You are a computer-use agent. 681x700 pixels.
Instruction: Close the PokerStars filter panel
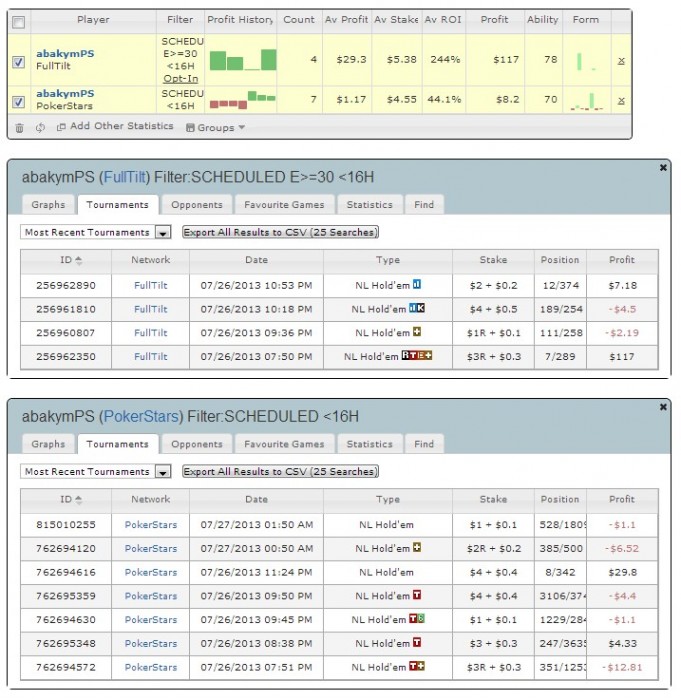[663, 407]
